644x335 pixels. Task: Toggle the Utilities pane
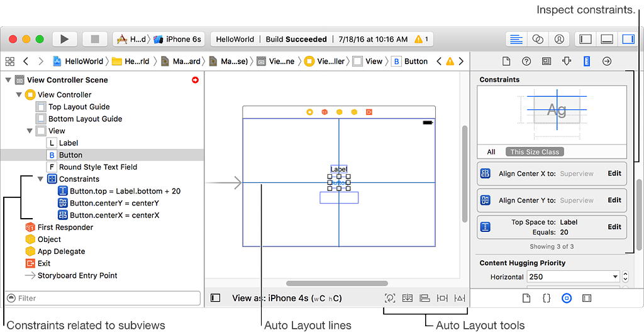[x=628, y=39]
